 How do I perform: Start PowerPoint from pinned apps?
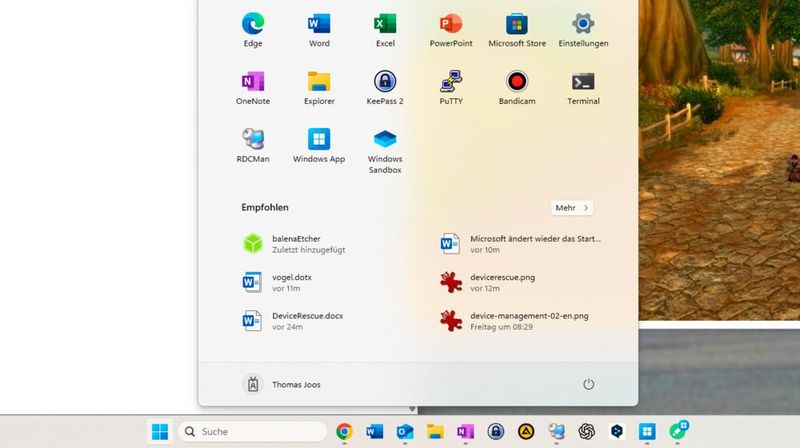(451, 30)
